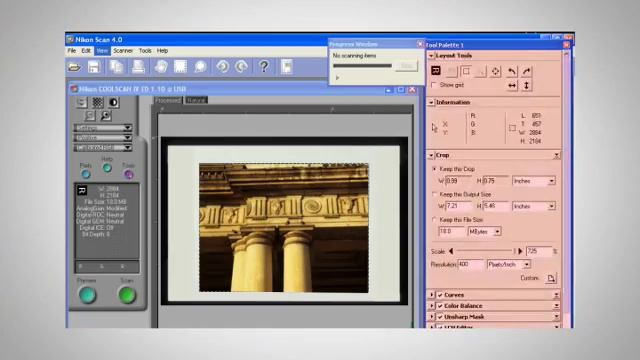
Task: Click the blue Prefs round button
Action: [86, 175]
